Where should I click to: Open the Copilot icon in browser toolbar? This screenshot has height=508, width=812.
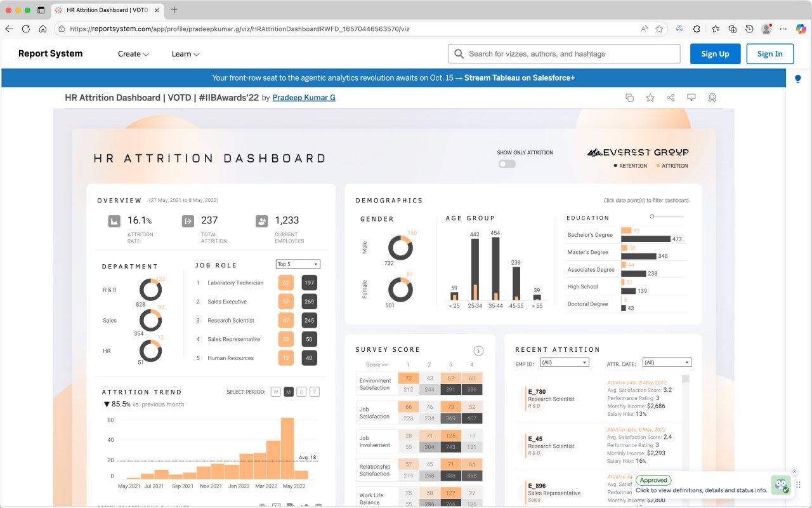(x=801, y=29)
